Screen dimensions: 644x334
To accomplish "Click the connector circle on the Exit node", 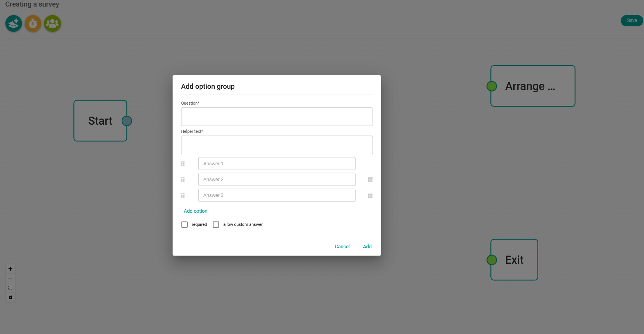I will click(491, 259).
